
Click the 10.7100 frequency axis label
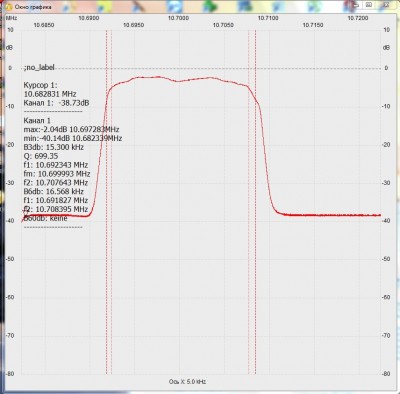coord(268,18)
